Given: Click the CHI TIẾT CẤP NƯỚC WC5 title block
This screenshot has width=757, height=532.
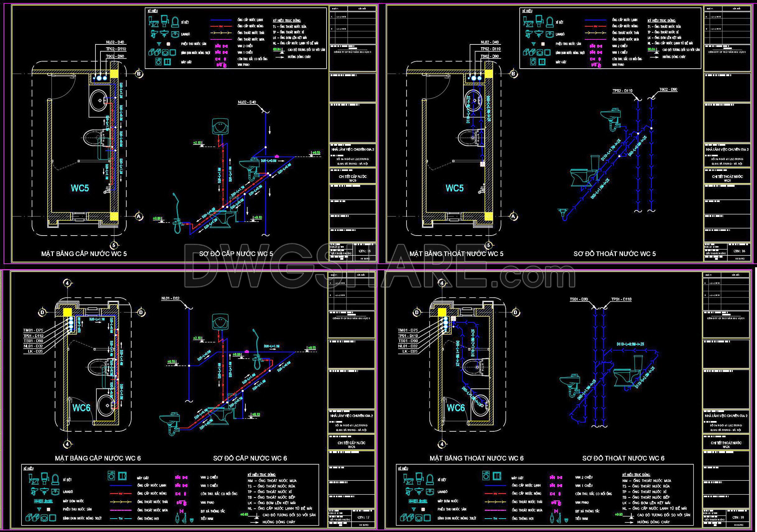Looking at the screenshot, I should click(x=352, y=178).
